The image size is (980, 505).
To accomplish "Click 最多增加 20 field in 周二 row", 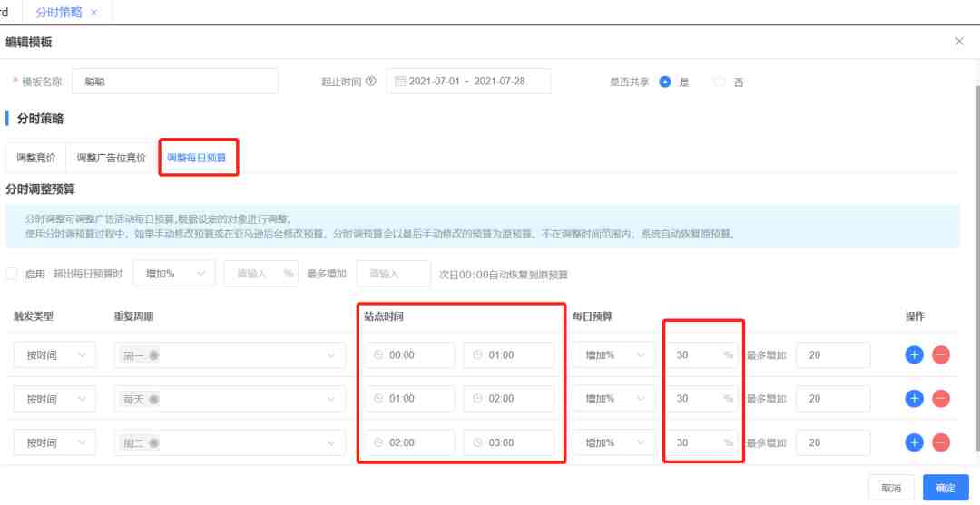I will [833, 442].
